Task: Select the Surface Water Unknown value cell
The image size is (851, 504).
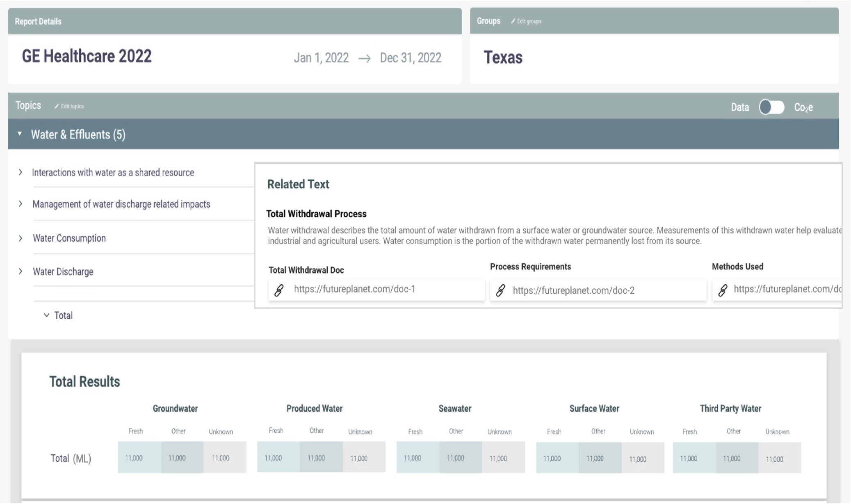Action: click(x=643, y=458)
